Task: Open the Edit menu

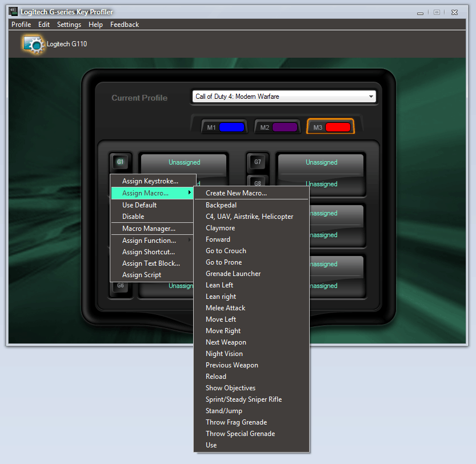Action: [x=44, y=25]
